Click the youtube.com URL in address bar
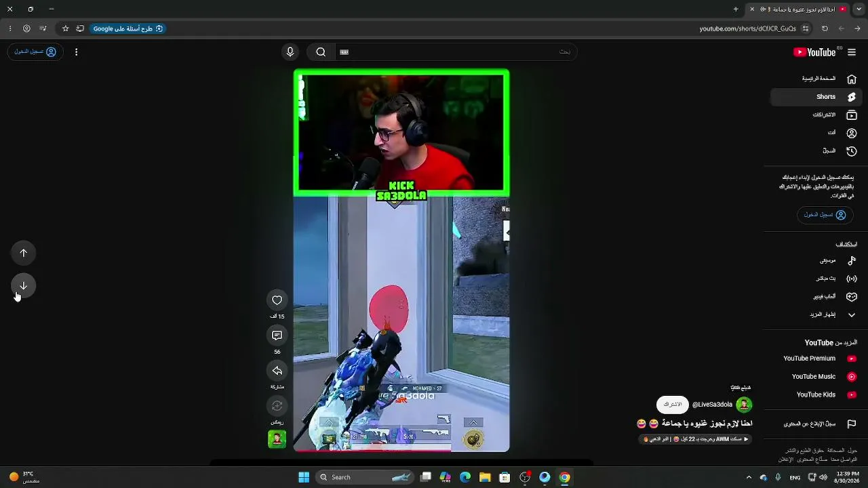 (748, 28)
